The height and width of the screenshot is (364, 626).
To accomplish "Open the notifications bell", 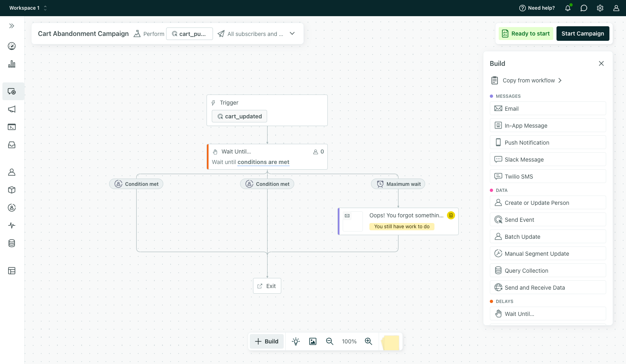I will (568, 8).
